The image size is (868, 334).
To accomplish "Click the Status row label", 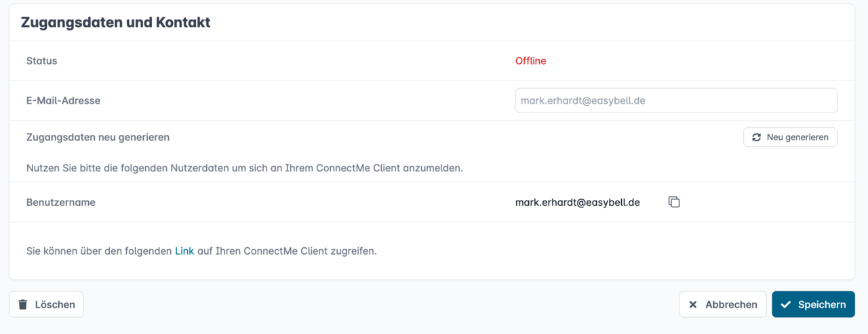I will point(41,61).
